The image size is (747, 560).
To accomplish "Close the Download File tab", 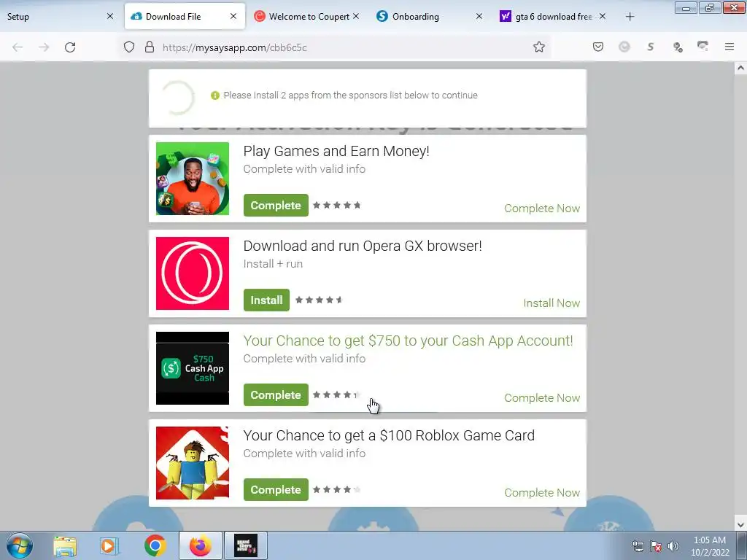I will pos(233,16).
